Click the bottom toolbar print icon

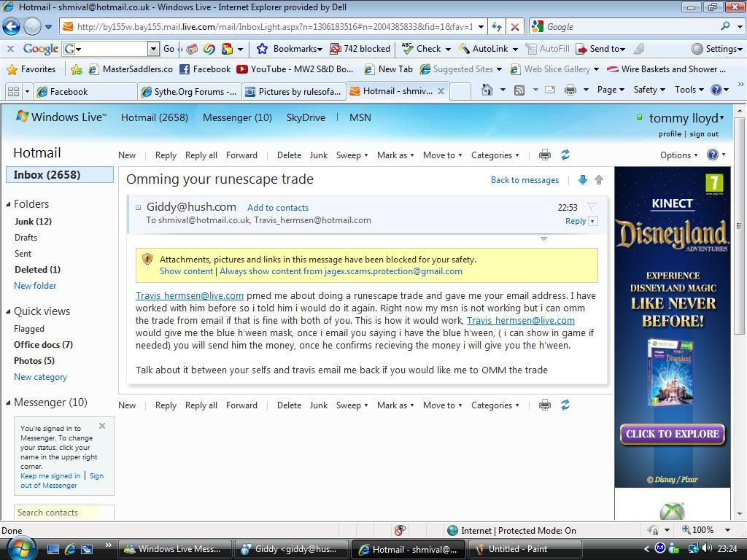544,405
